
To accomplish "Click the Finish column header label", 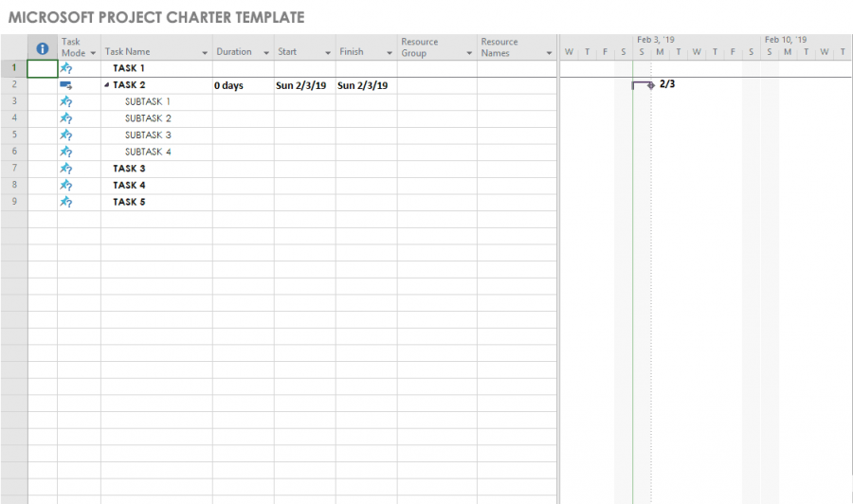I will click(x=352, y=52).
